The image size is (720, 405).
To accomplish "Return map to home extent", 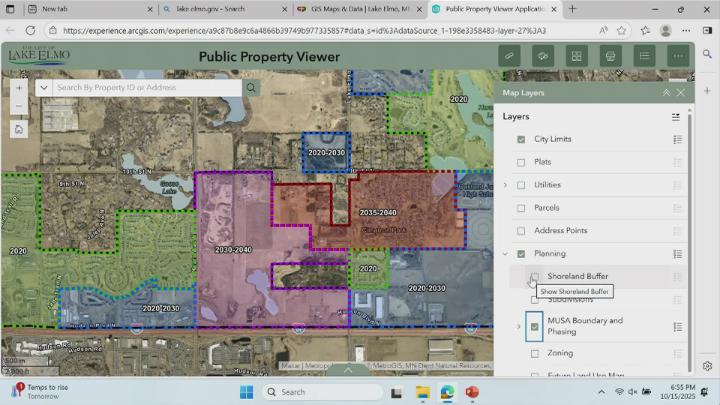I will pos(19,128).
